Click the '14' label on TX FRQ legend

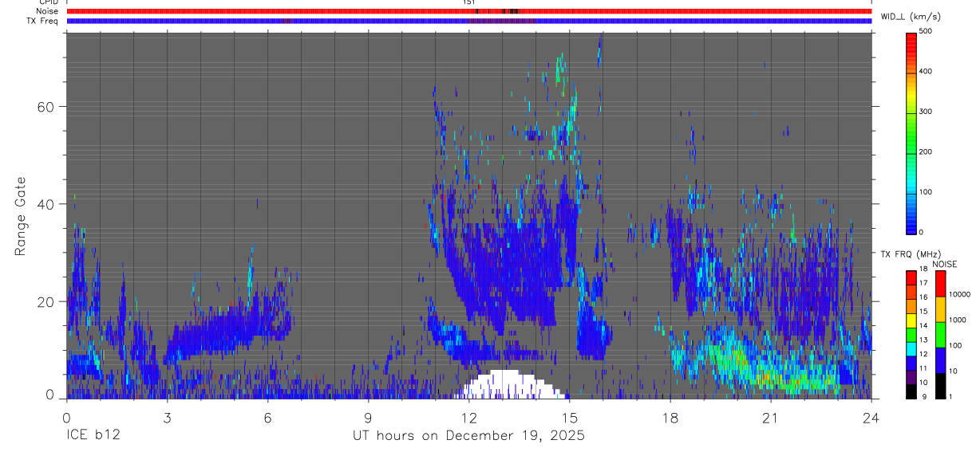coord(923,326)
